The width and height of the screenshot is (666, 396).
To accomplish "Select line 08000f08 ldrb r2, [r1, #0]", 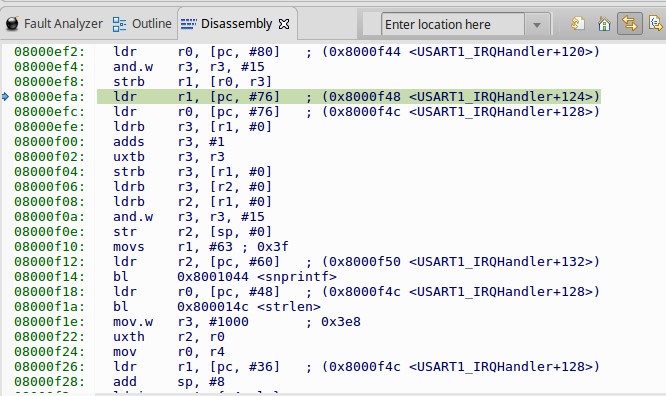I will [x=143, y=202].
